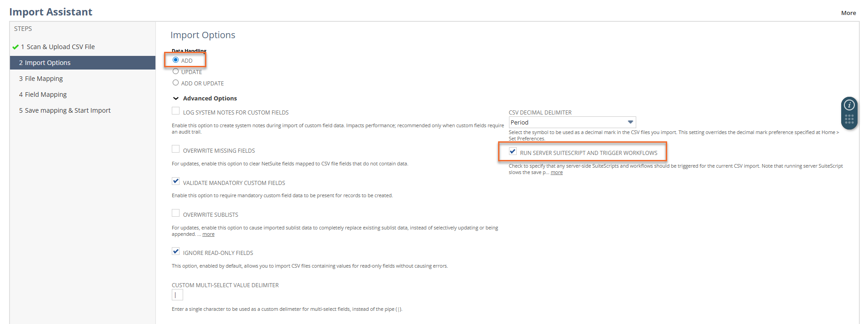Open the CSV Decimal Delimiter dropdown
Screen dimensions: 868x324
pyautogui.click(x=572, y=122)
